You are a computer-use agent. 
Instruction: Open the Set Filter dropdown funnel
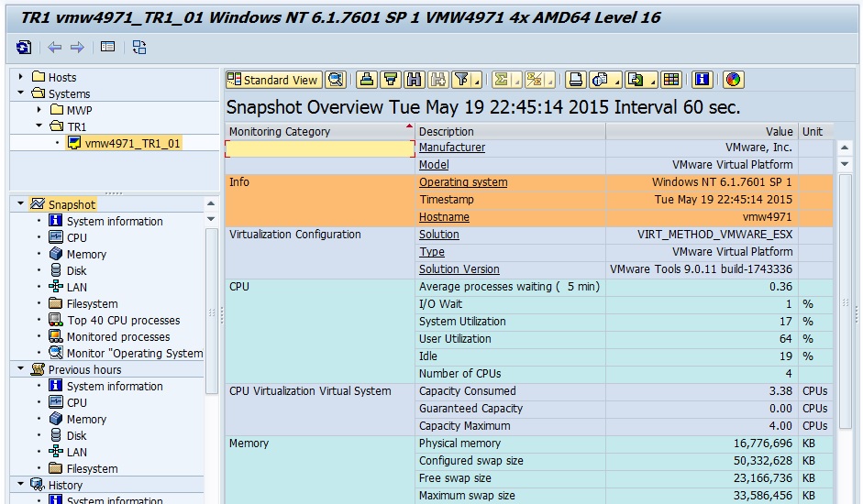pyautogui.click(x=464, y=80)
